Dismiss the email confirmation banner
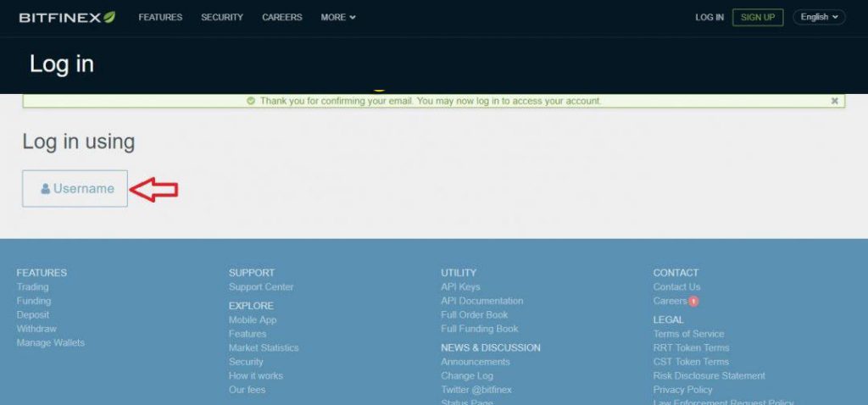This screenshot has width=868, height=405. click(835, 101)
